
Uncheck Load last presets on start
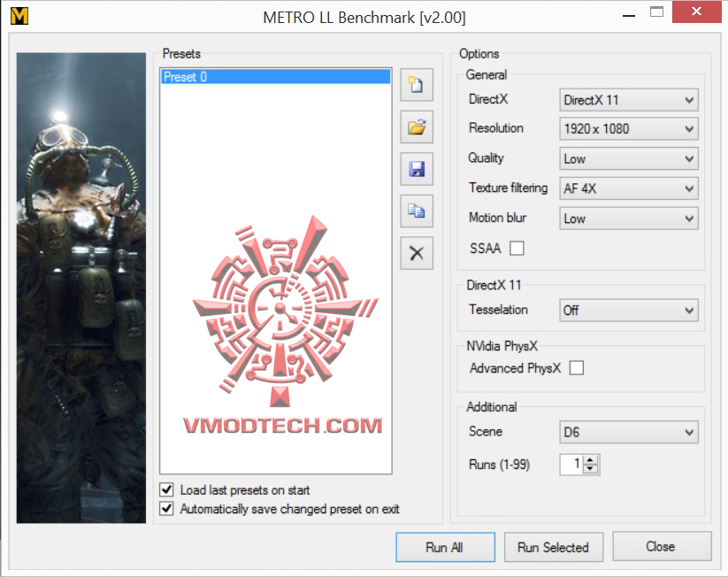coord(166,489)
